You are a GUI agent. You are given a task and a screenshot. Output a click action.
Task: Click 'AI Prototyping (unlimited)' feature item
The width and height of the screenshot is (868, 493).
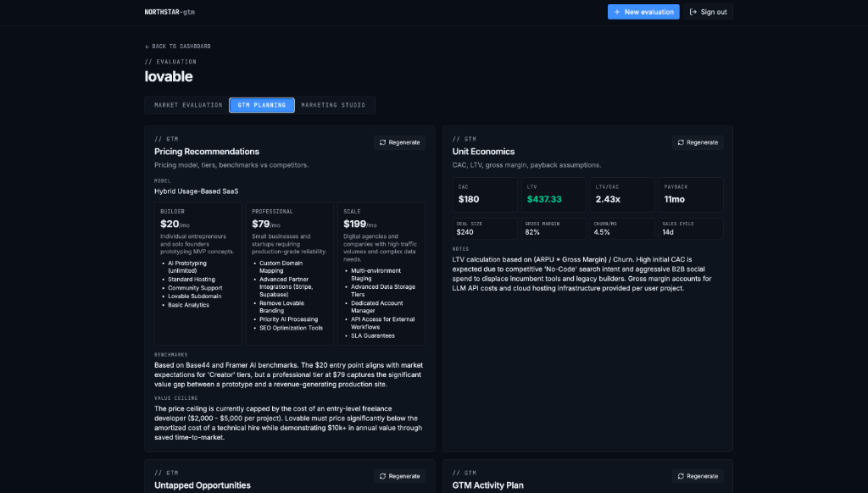[187, 267]
